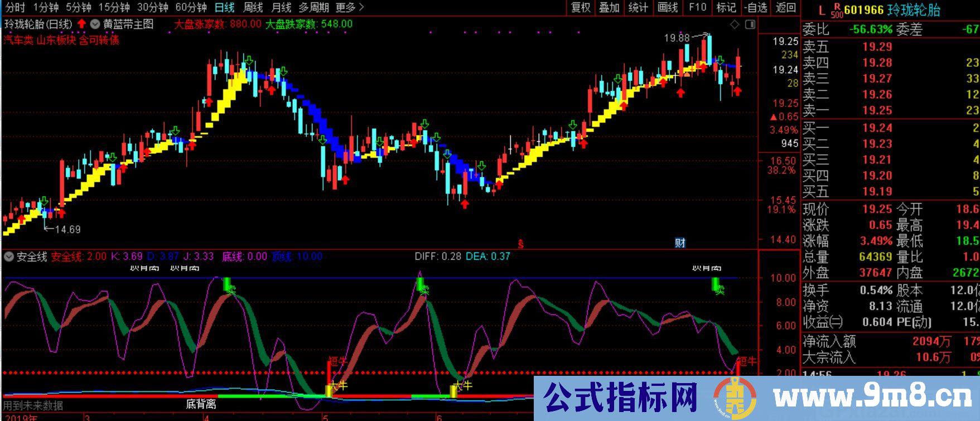Select the 5分钟 period tab
The height and width of the screenshot is (421, 980).
pos(79,7)
